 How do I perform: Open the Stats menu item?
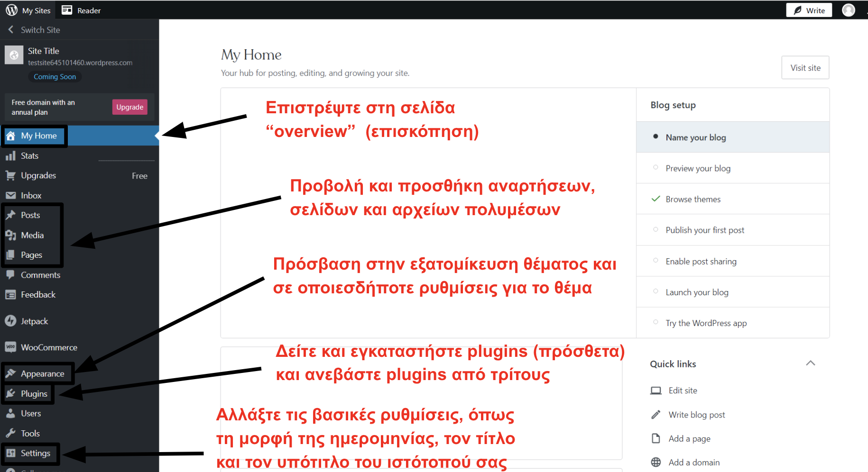(x=80, y=156)
